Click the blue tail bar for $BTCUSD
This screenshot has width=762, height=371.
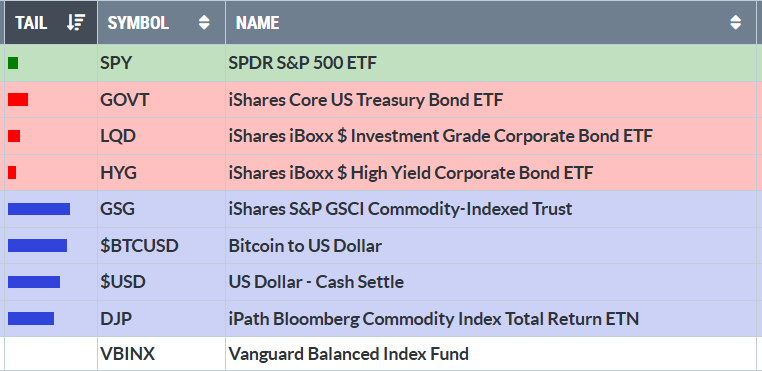point(37,246)
